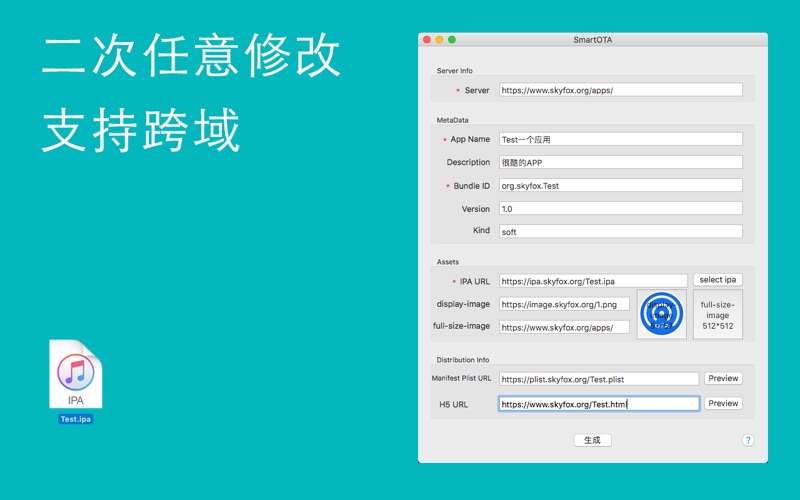The image size is (800, 500).
Task: Click the full-size-image URL field
Action: coord(564,328)
